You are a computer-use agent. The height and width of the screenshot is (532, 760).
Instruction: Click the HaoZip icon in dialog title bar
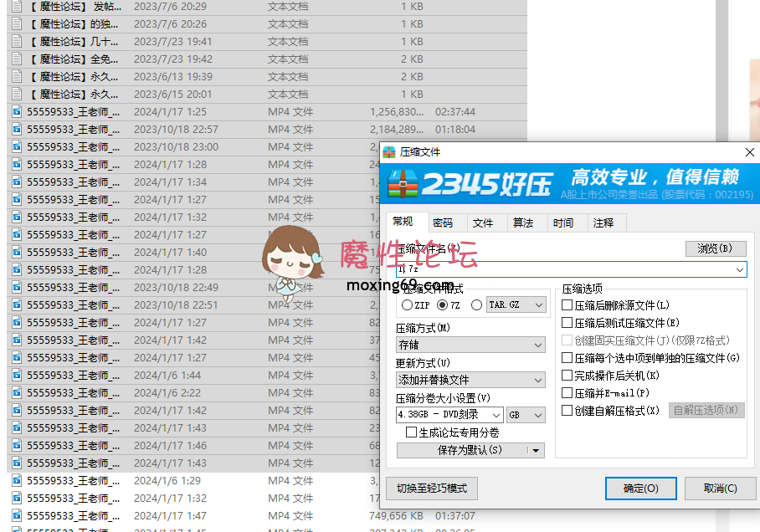click(388, 152)
